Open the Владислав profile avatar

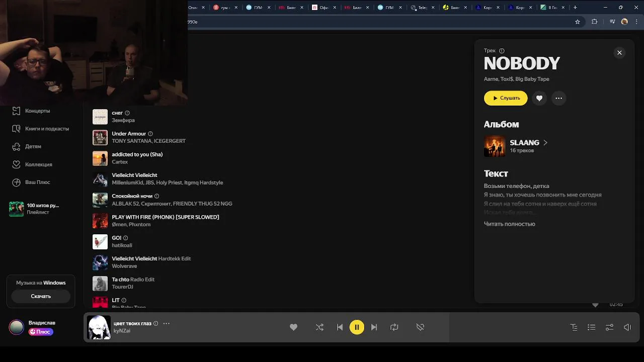[x=17, y=327]
